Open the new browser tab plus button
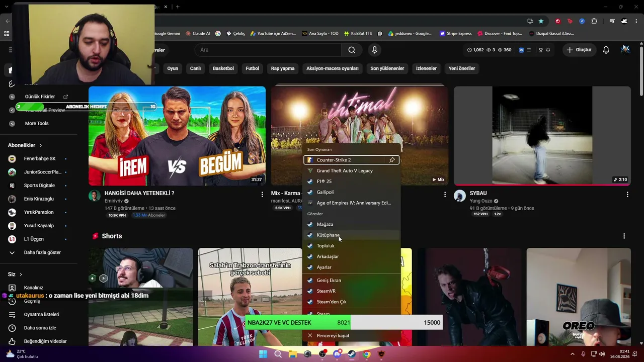Image resolution: width=644 pixels, height=362 pixels. [x=178, y=7]
